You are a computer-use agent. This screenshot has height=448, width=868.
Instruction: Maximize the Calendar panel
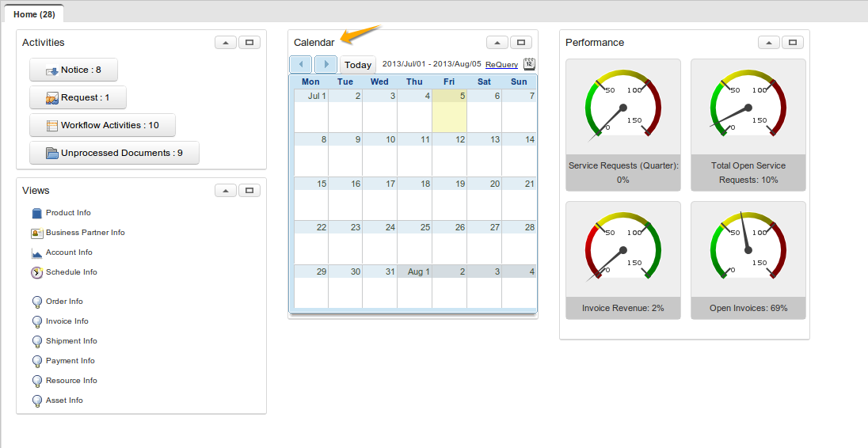[521, 43]
